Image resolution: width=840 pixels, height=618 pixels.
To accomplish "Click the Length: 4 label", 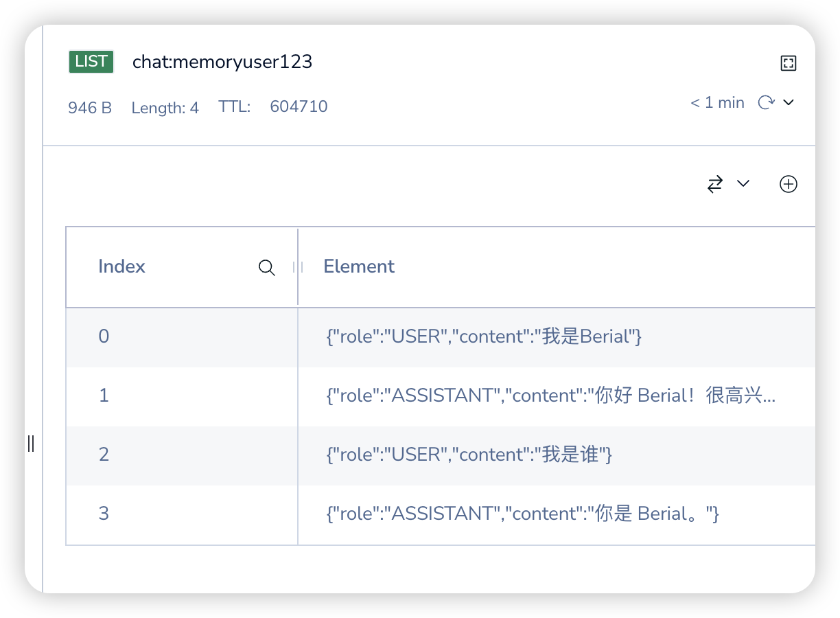I will [x=165, y=108].
